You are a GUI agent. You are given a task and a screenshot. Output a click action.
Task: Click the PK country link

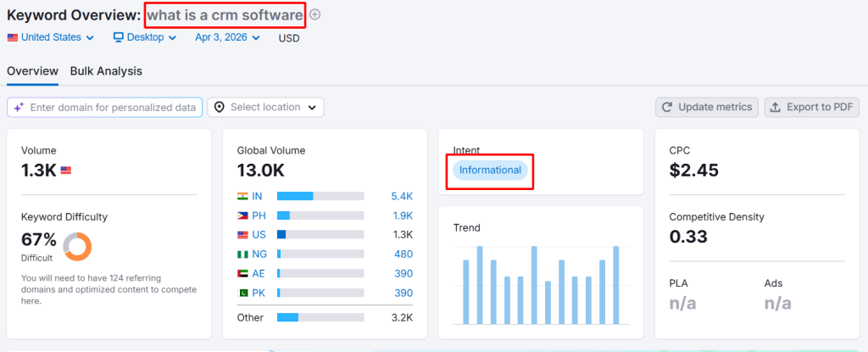pos(259,293)
